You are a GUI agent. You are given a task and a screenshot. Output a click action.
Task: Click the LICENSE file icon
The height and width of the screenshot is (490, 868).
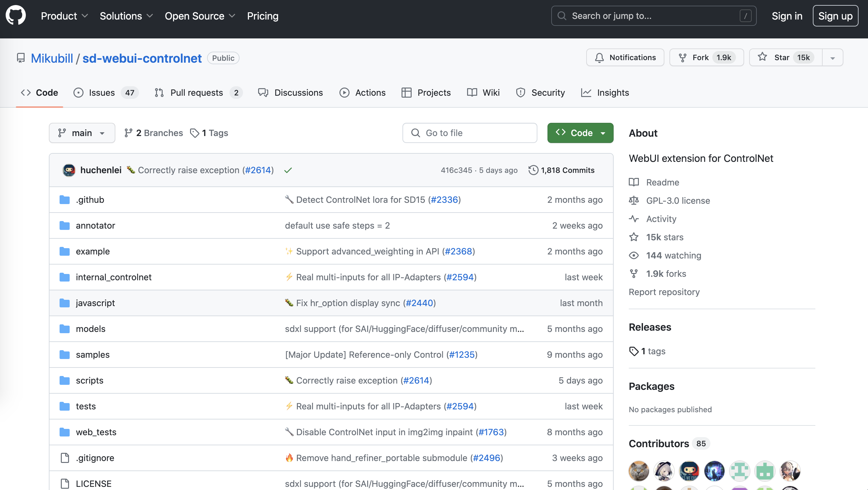click(65, 484)
